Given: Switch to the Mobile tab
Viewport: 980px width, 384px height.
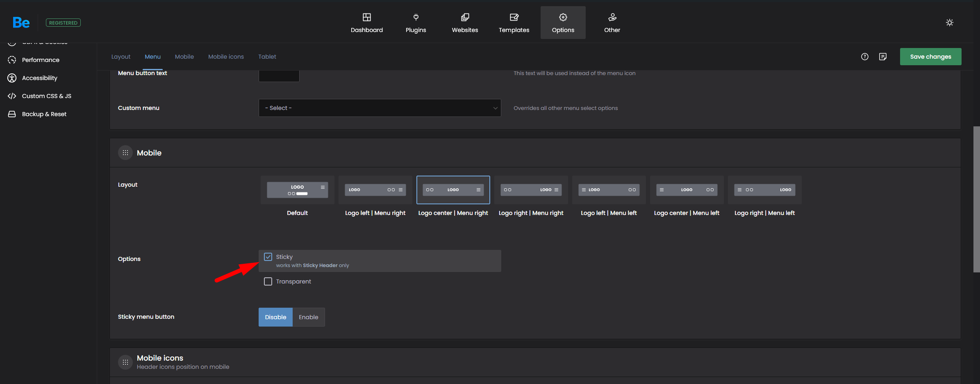Looking at the screenshot, I should pyautogui.click(x=184, y=57).
